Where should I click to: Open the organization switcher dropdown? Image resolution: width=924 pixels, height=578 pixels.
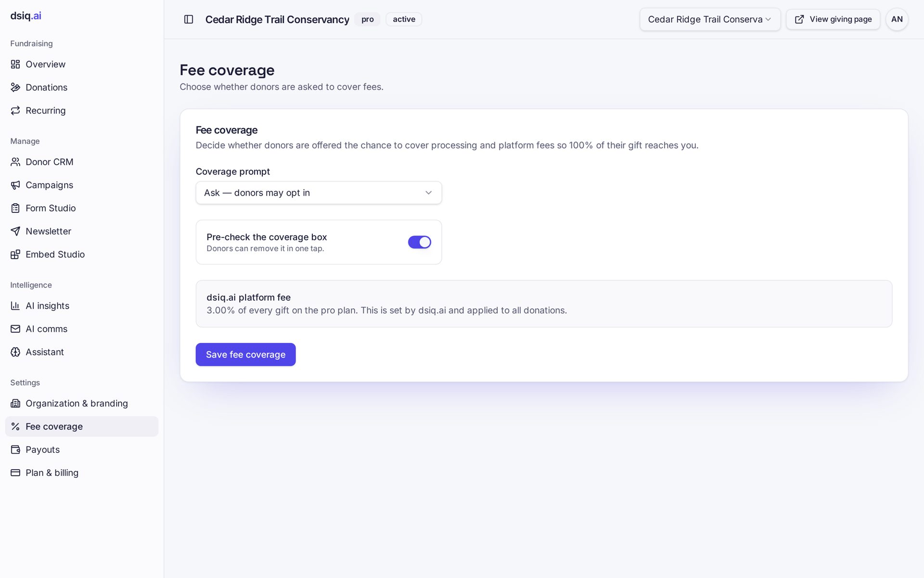click(710, 19)
